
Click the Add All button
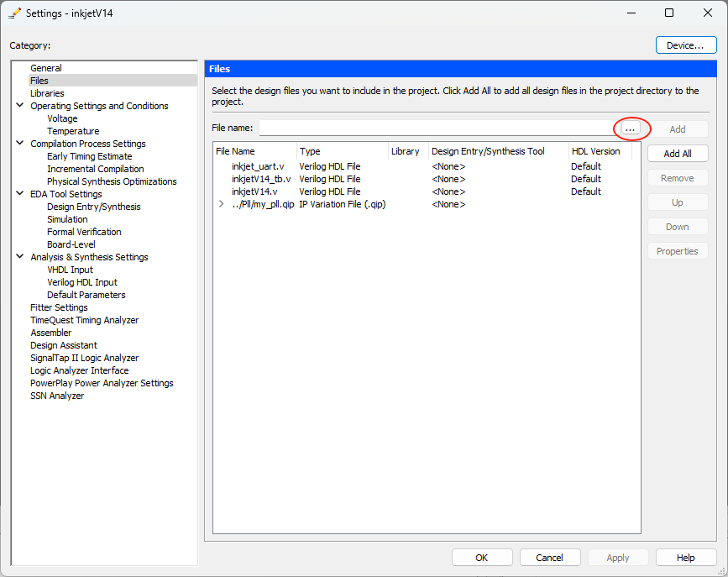click(x=678, y=154)
